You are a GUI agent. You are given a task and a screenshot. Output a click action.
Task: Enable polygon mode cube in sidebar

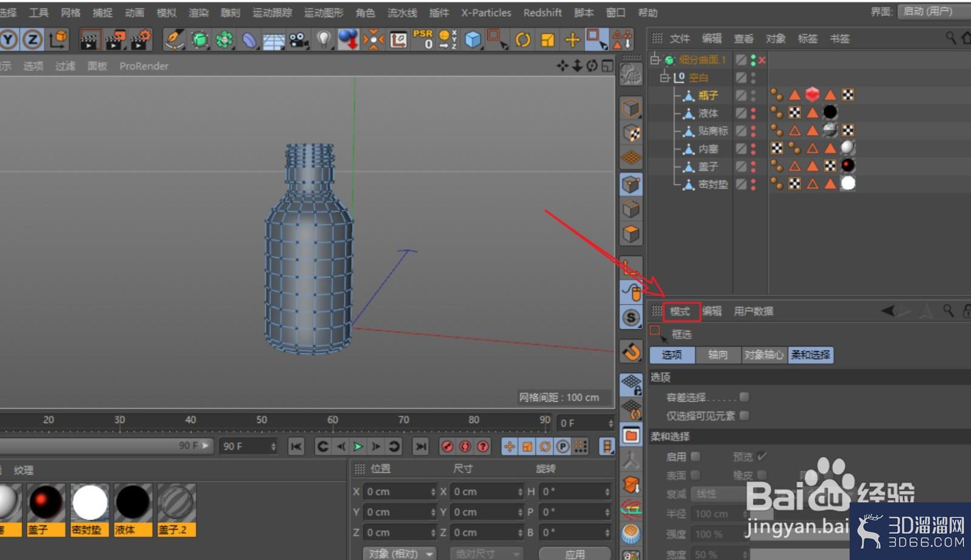click(x=631, y=234)
